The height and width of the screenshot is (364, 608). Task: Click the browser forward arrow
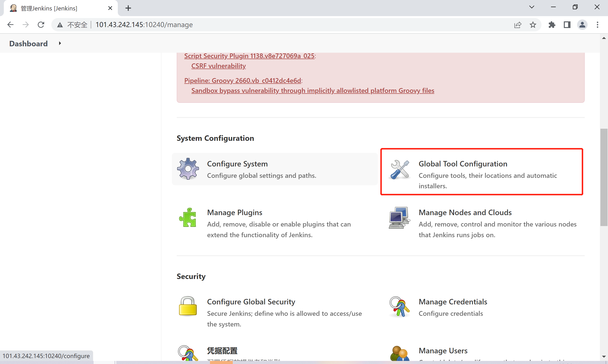(25, 24)
